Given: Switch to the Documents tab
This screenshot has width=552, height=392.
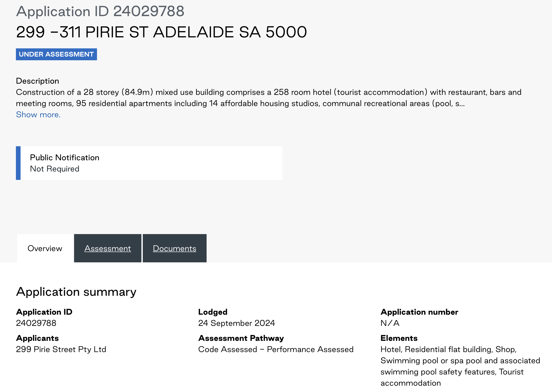Looking at the screenshot, I should (175, 248).
